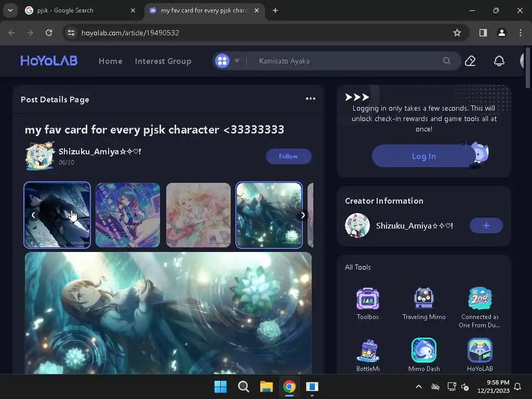532x399 pixels.
Task: Open the Toolbox tool
Action: pos(368,304)
